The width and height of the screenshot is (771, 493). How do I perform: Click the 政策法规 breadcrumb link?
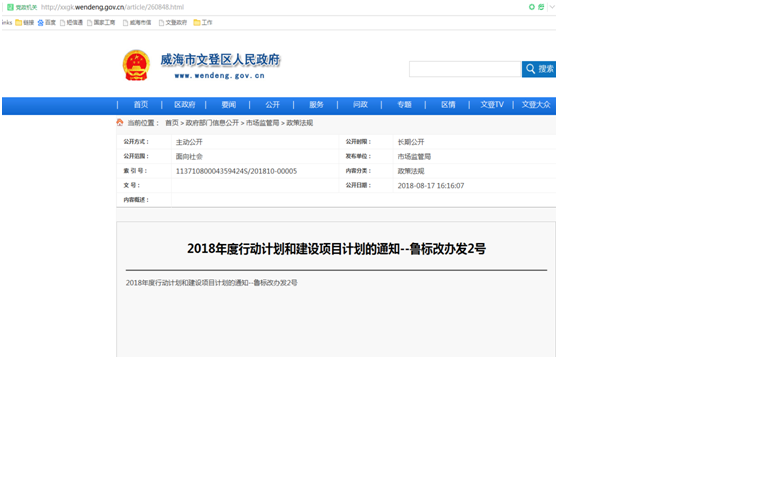tap(300, 123)
